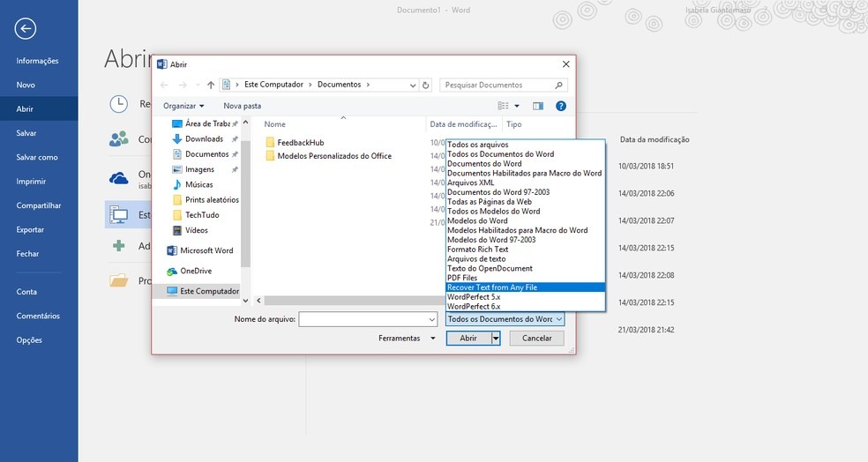Select Documentos in the navigation pane
Screen dimensions: 868x462
[x=206, y=153]
